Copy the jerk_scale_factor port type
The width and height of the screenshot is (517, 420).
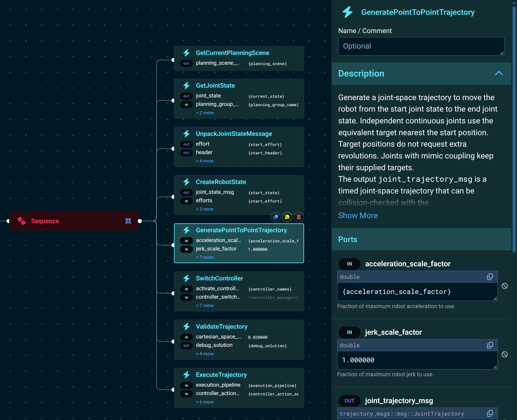pyautogui.click(x=490, y=345)
